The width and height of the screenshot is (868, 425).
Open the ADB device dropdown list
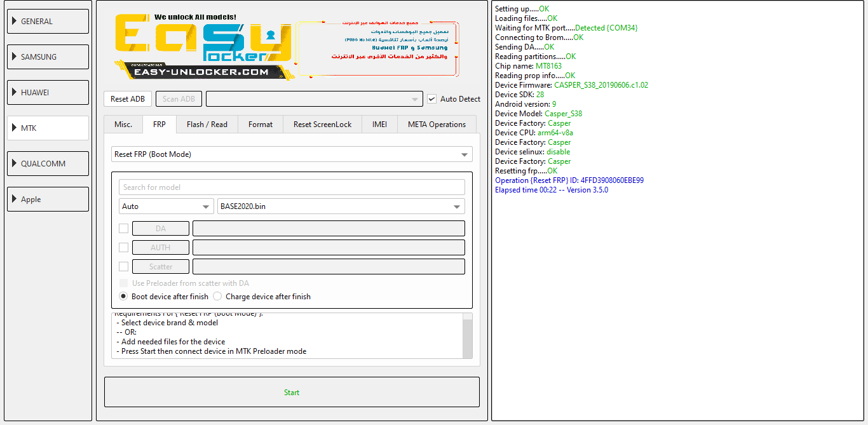pos(315,99)
